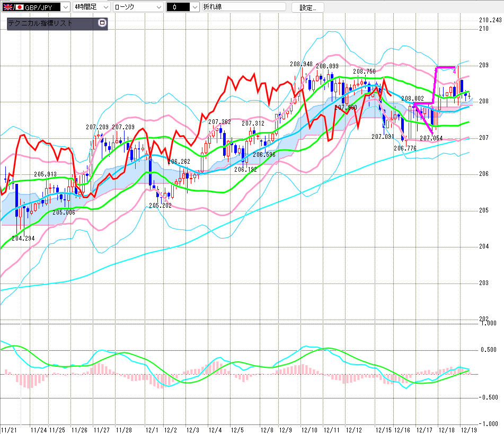Open the GBP/JPY currency pair dropdown

click(65, 7)
